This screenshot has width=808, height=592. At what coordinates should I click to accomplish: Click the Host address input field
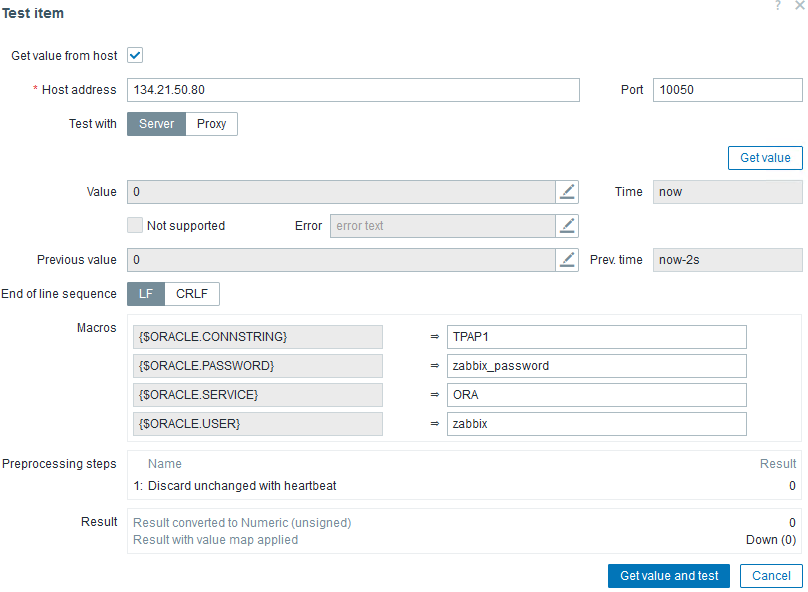353,90
